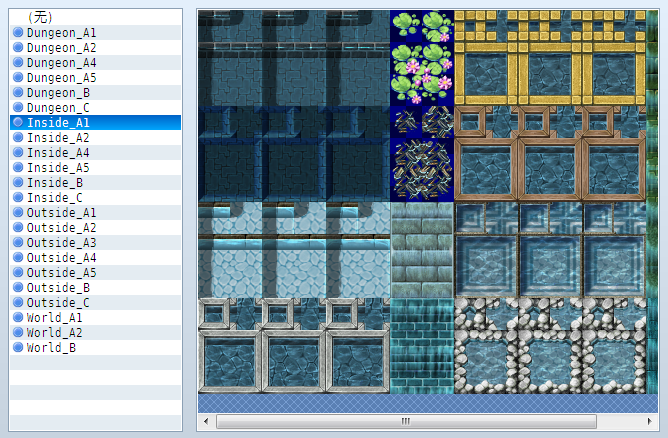Viewport: 668px width, 438px height.
Task: Choose the Dungeon_A4 tileset
Action: point(95,63)
